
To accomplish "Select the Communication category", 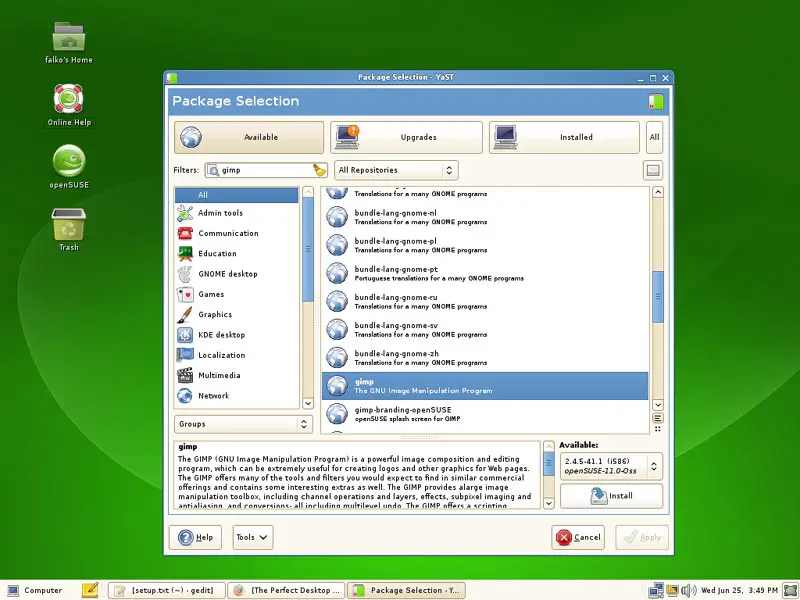I will 237,233.
